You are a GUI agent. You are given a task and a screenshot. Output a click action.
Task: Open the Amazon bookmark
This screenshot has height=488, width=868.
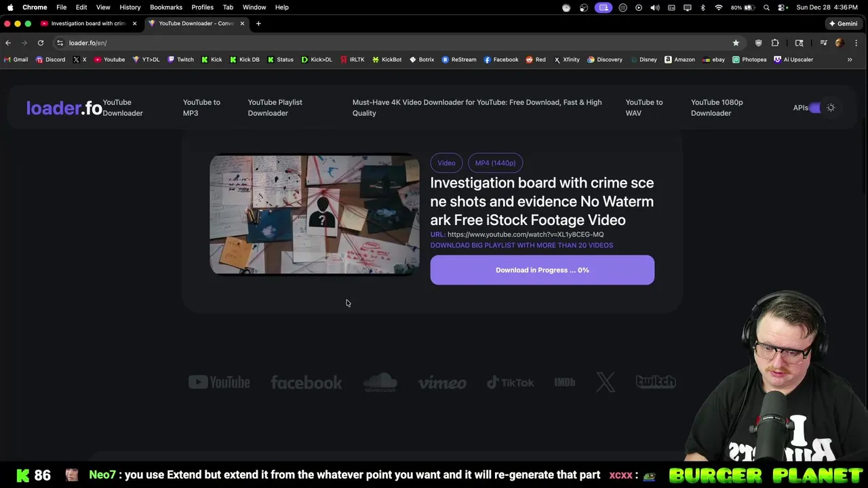679,60
